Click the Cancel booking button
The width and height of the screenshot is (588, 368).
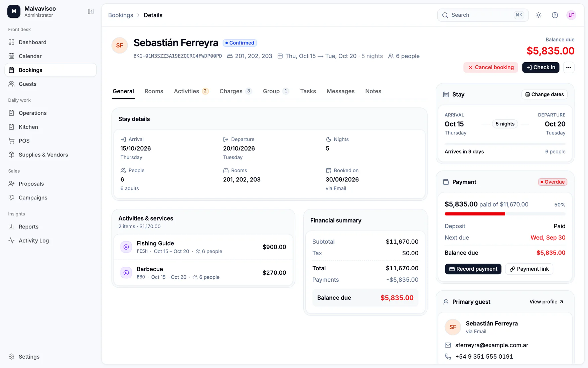tap(491, 68)
